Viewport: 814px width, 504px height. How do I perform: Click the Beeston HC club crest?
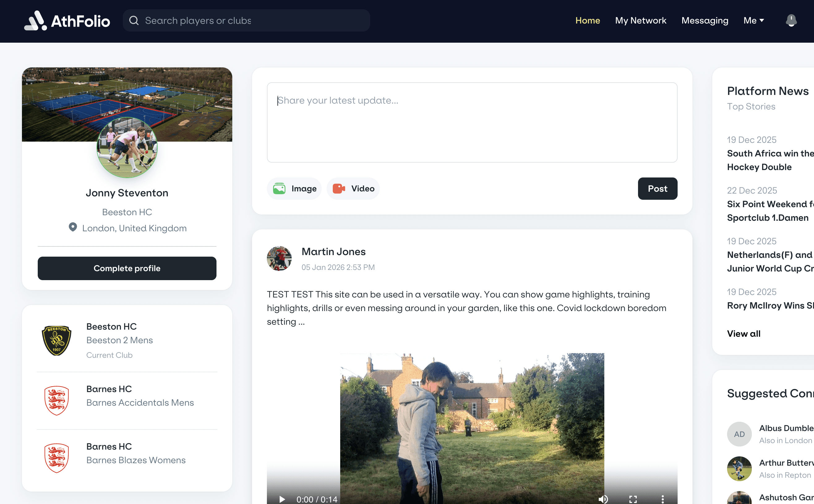56,340
